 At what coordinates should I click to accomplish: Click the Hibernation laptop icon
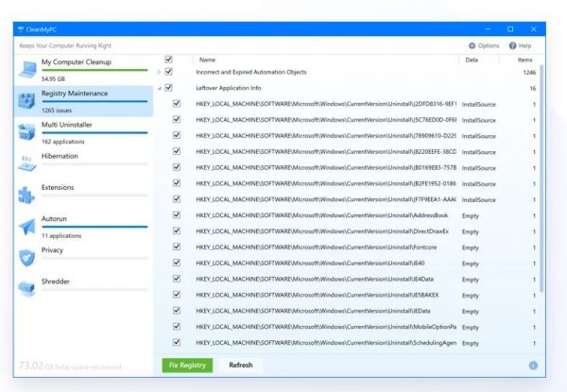point(27,163)
